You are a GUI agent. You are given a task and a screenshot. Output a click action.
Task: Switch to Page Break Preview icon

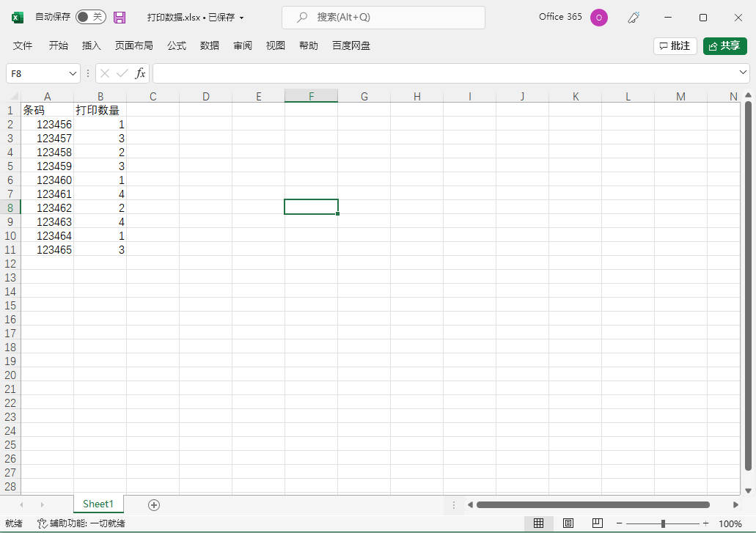[598, 523]
